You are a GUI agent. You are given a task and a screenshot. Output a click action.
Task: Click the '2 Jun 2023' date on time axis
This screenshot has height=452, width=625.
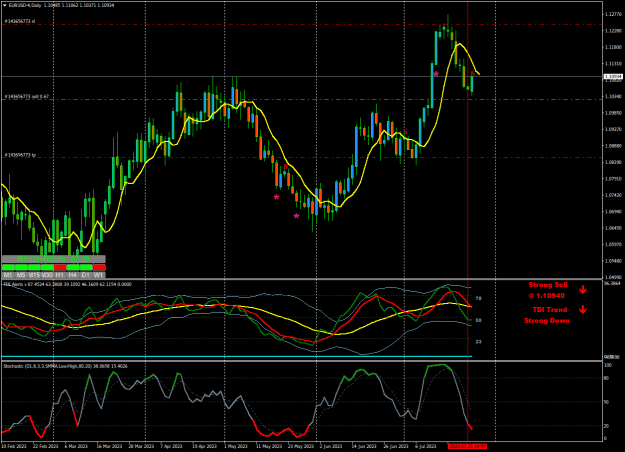[x=331, y=446]
